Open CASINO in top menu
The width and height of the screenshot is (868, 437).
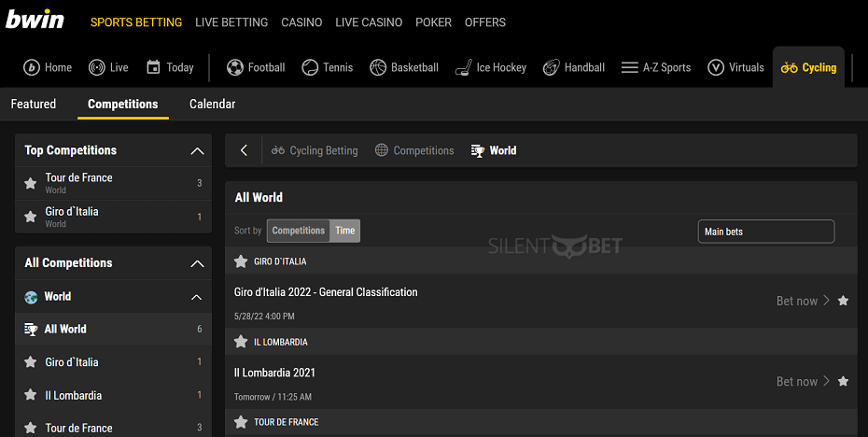tap(301, 22)
